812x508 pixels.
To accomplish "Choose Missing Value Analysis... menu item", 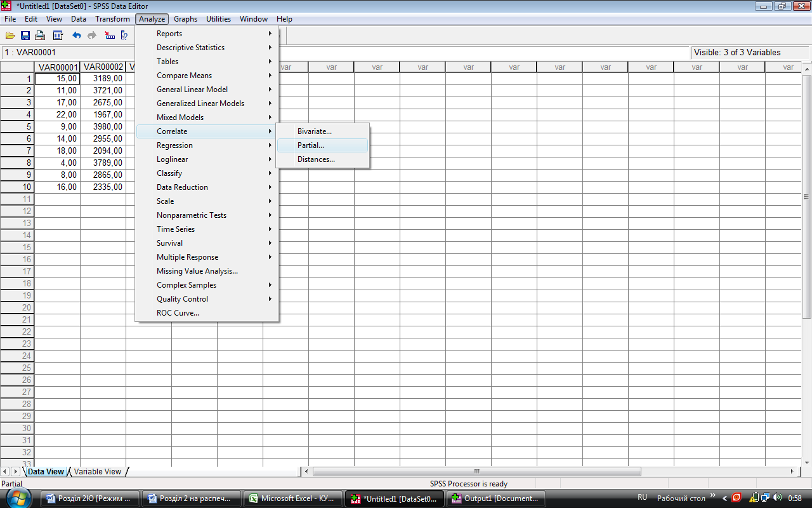I will [207, 271].
